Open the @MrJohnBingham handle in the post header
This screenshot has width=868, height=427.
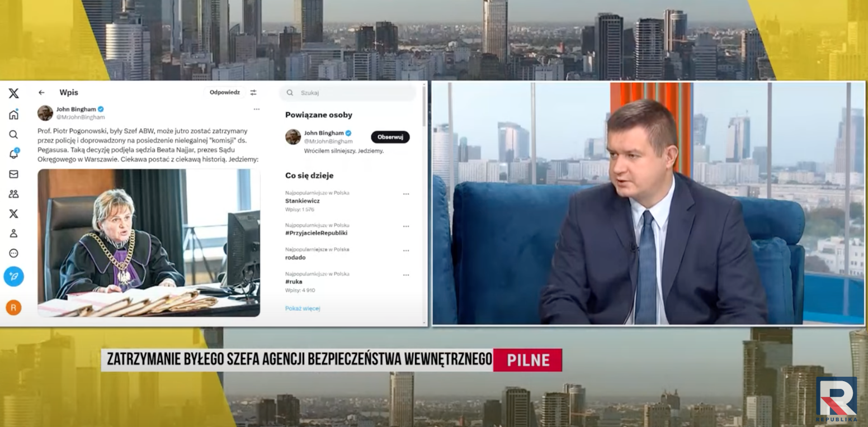[81, 117]
